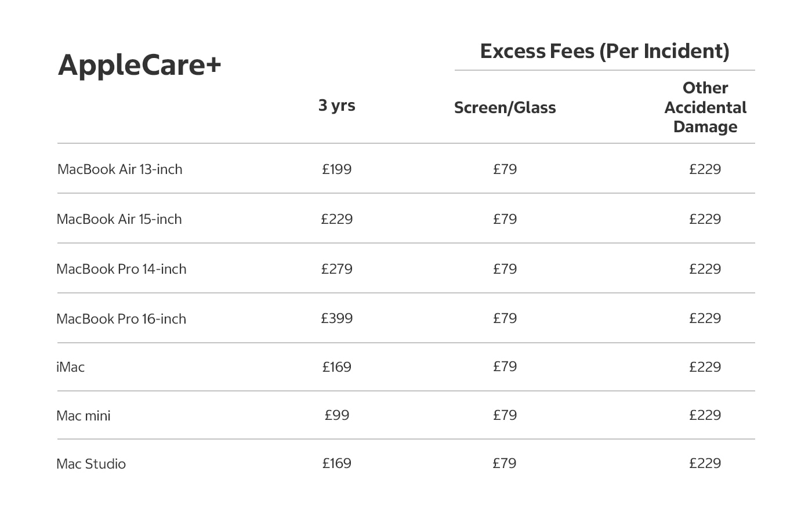The height and width of the screenshot is (515, 812).
Task: Select the MacBook Air 15-inch row label
Action: point(119,219)
